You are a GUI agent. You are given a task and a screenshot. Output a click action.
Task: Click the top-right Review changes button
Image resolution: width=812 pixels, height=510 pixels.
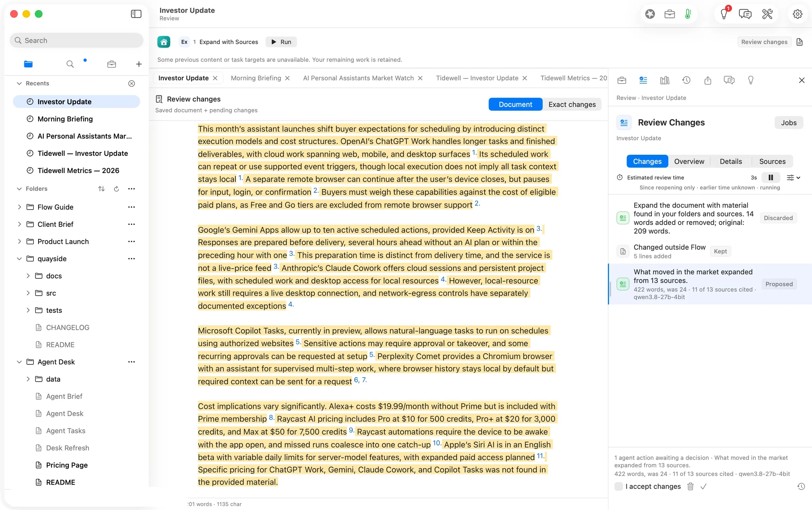tap(764, 42)
